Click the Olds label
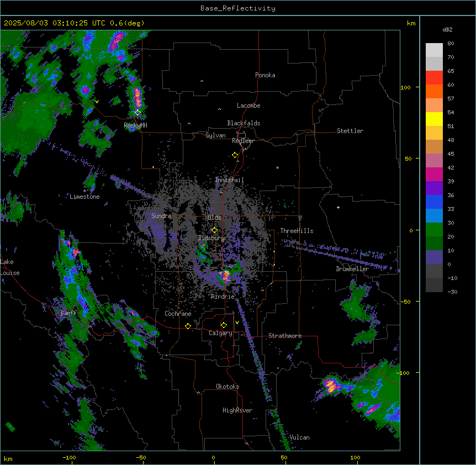Image resolution: width=476 pixels, height=465 pixels. (x=214, y=218)
